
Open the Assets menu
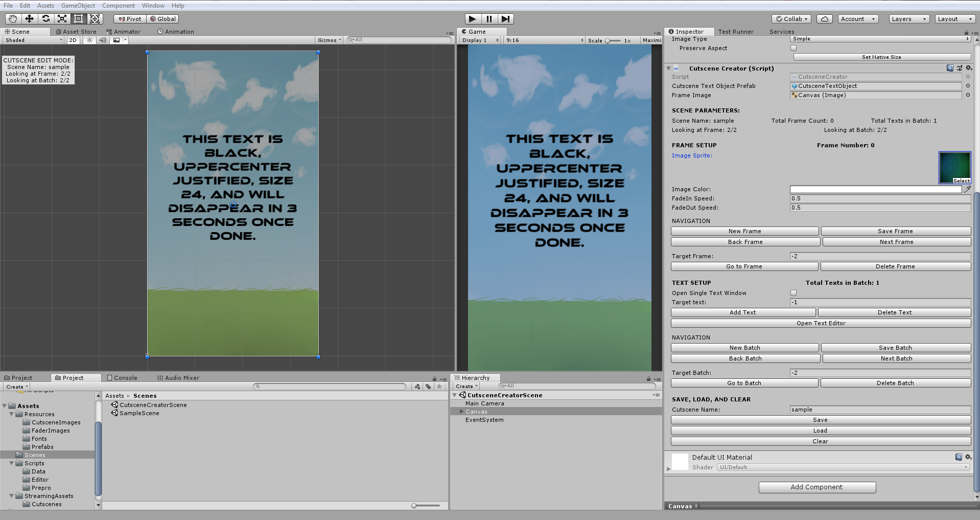(45, 6)
